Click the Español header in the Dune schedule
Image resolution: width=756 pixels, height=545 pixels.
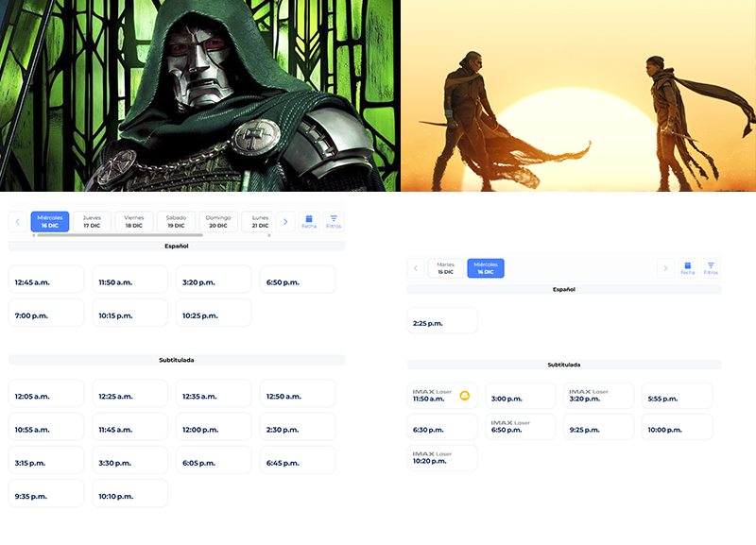tap(564, 290)
